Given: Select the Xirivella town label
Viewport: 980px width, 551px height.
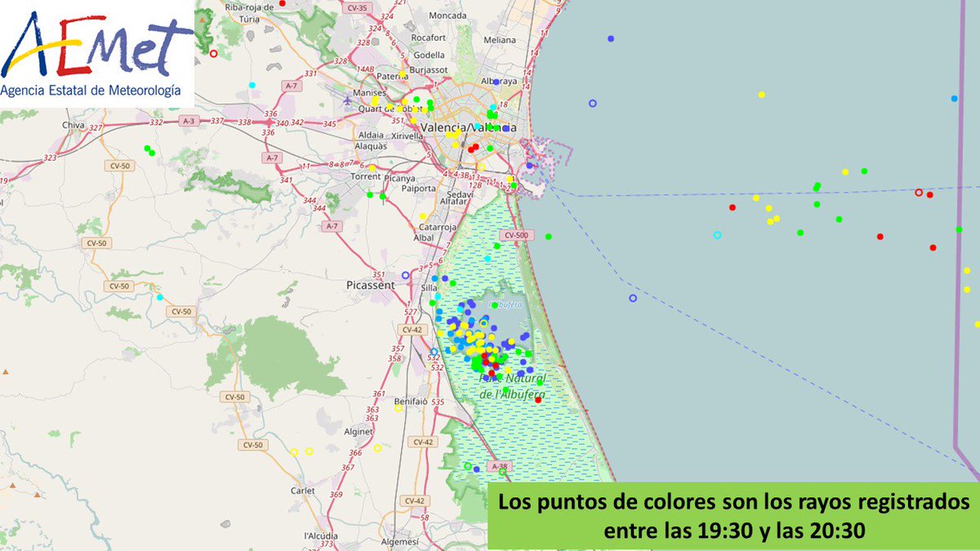Looking at the screenshot, I should pos(408,137).
